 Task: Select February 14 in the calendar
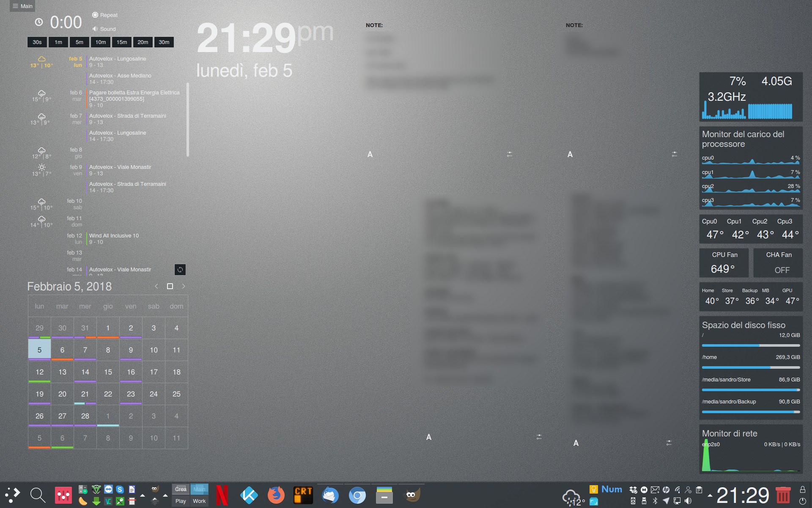click(85, 372)
